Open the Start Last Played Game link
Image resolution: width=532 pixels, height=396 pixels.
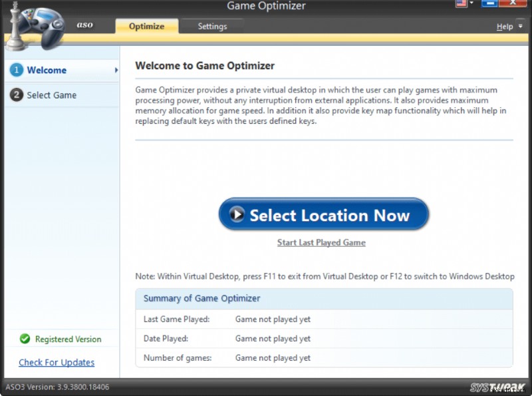click(x=321, y=242)
